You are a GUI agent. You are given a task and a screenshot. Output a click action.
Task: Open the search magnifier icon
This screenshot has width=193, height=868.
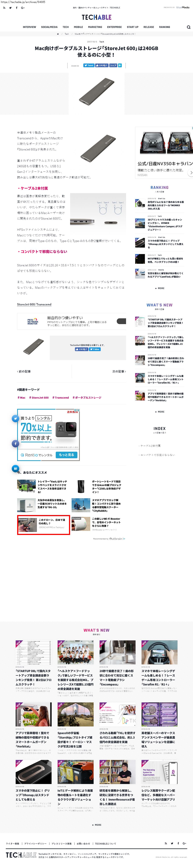pyautogui.click(x=189, y=27)
